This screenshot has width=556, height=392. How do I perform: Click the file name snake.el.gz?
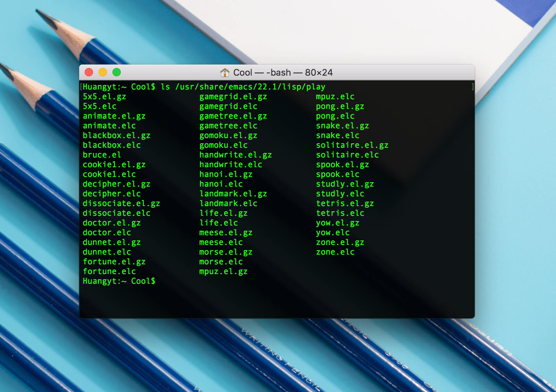343,126
